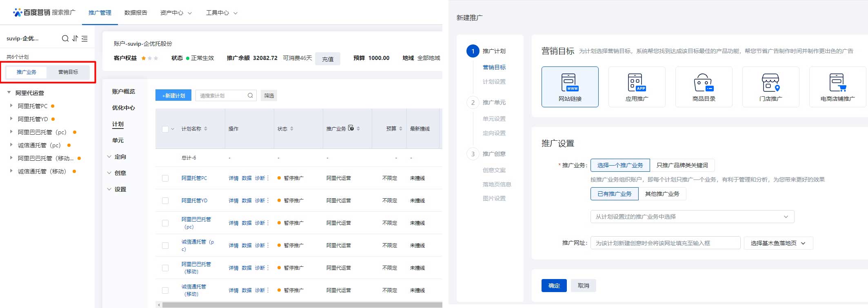This screenshot has width=868, height=308.
Task: Select the 门店推广 marketing goal card
Action: tap(771, 87)
